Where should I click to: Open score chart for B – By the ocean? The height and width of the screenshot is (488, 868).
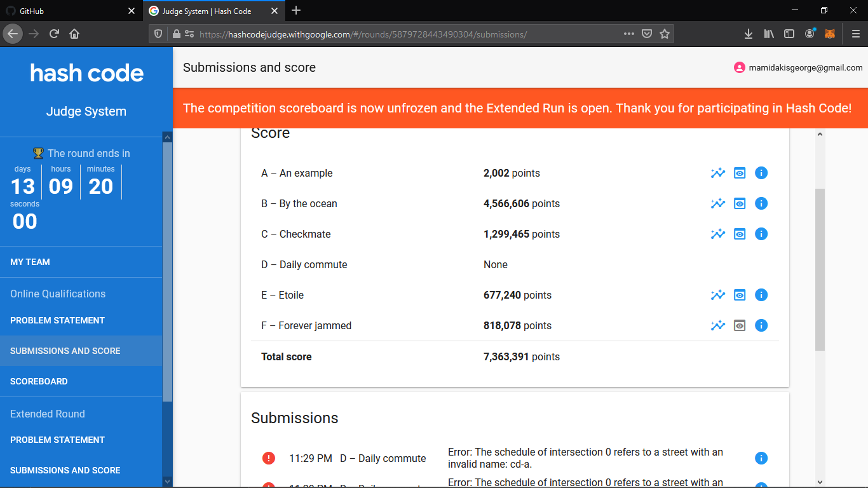[x=718, y=203]
